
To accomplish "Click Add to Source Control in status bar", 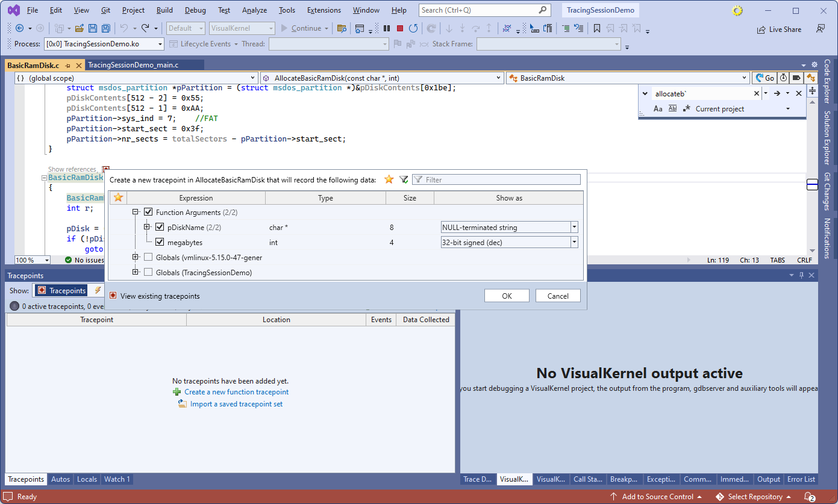I will tap(657, 497).
